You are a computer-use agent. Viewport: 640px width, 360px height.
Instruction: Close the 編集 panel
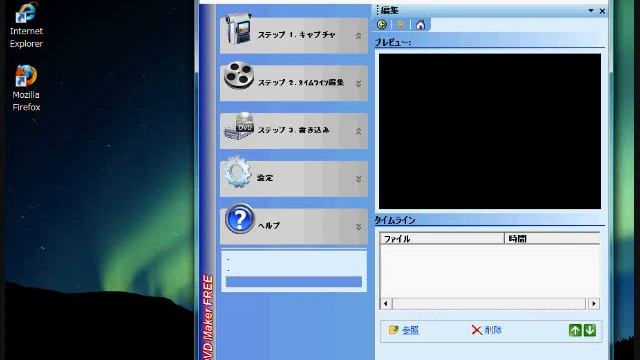point(602,11)
